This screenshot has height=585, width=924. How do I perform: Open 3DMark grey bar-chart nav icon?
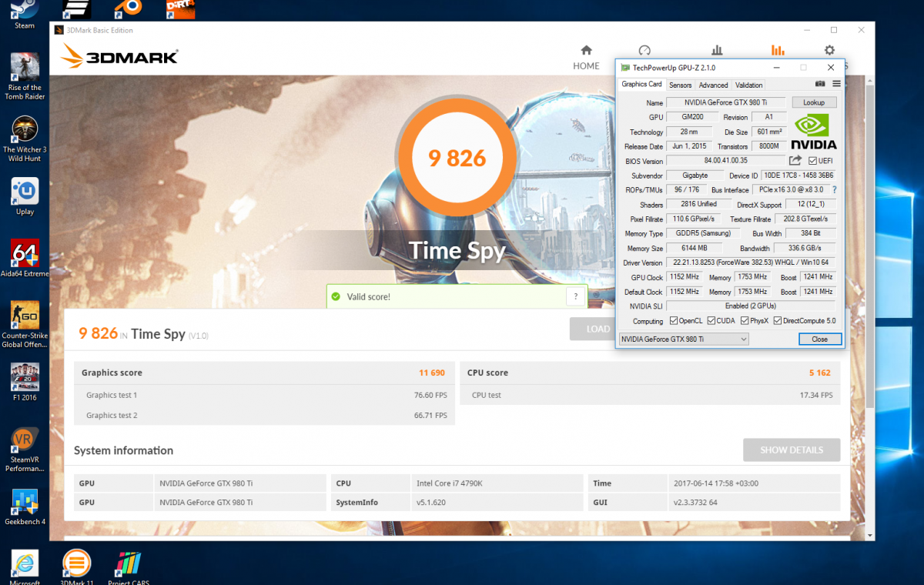tap(717, 51)
